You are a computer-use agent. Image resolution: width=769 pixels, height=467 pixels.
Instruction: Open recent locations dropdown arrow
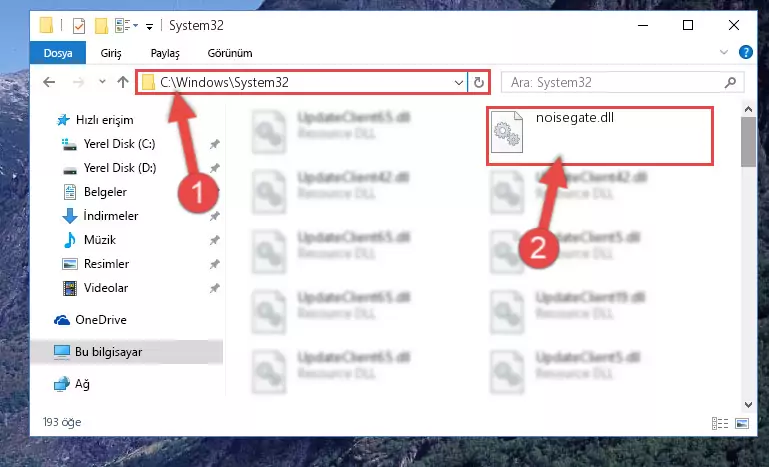102,81
